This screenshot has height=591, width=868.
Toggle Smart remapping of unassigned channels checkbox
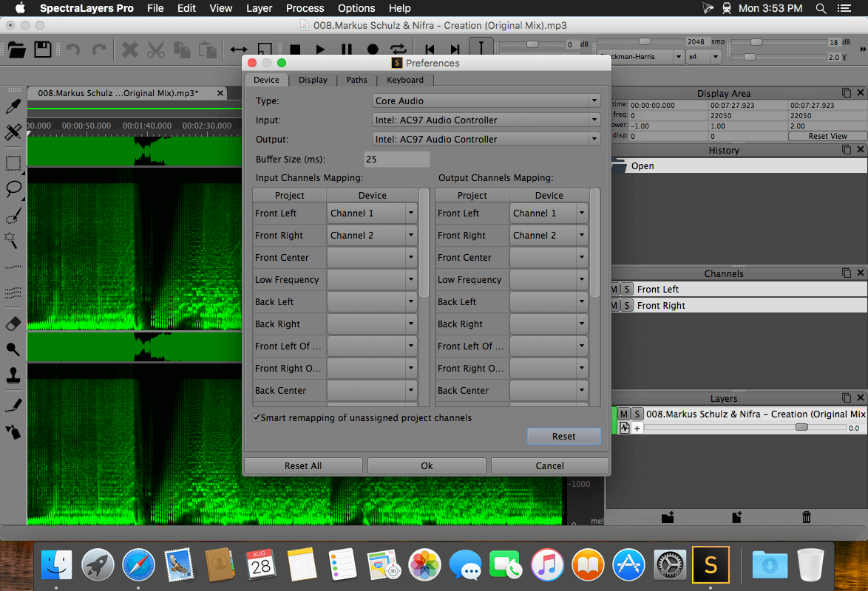pyautogui.click(x=257, y=418)
